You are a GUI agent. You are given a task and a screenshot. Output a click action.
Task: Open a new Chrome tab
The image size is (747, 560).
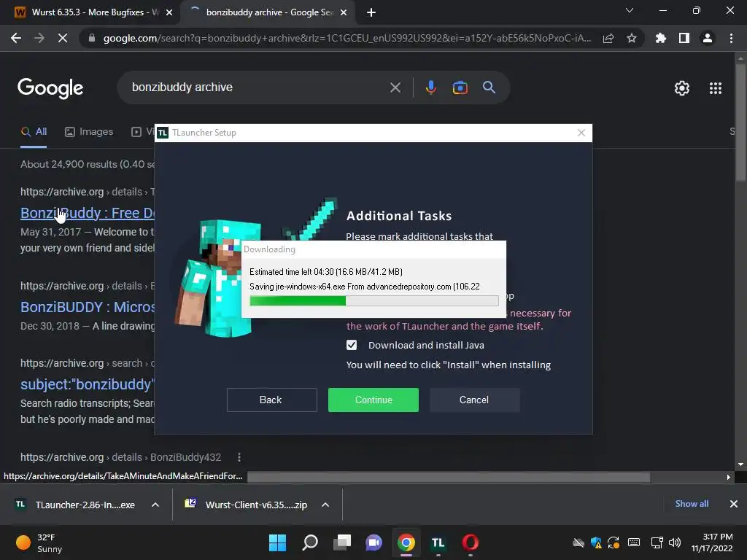pos(371,12)
